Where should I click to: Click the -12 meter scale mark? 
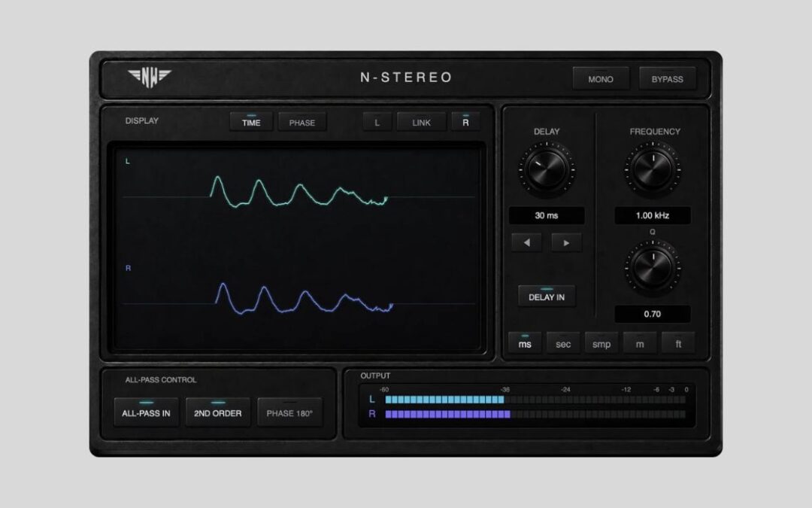coord(626,389)
